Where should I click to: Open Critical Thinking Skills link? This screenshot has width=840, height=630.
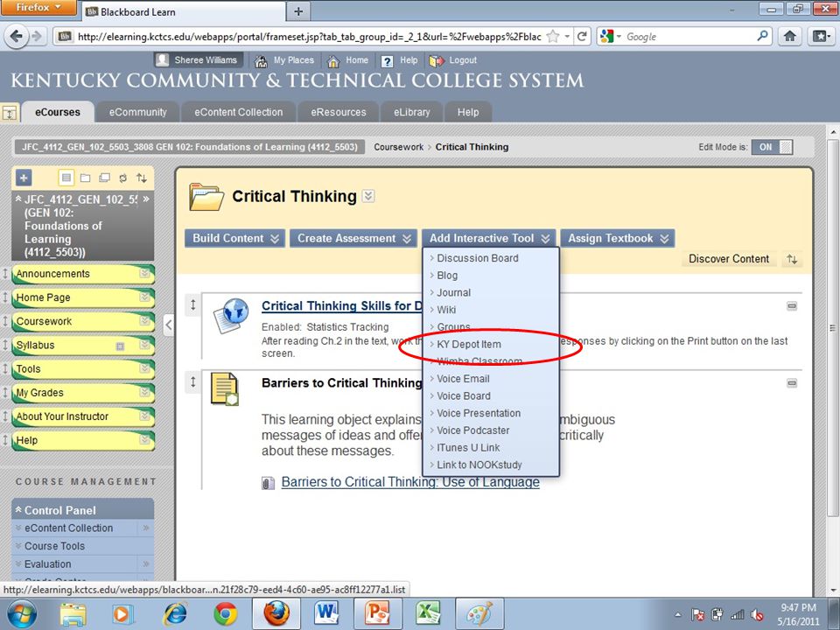[x=342, y=306]
